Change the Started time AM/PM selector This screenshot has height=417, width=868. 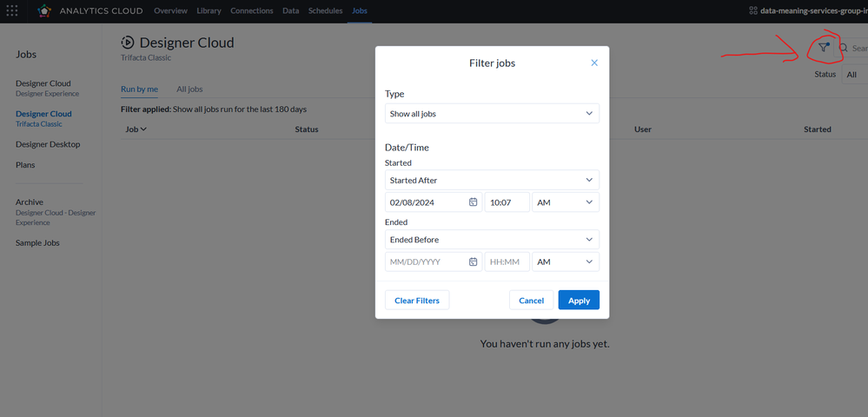[565, 202]
